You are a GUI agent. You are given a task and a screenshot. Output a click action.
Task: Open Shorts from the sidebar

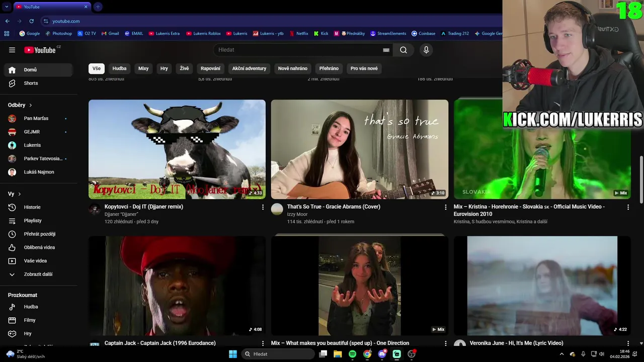click(x=38, y=83)
